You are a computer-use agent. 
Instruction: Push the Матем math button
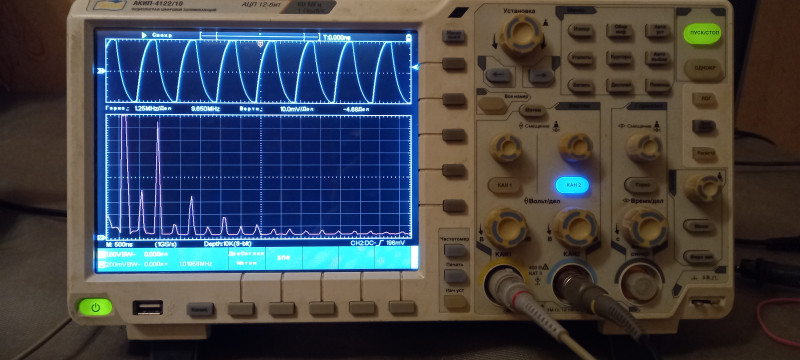click(x=532, y=109)
